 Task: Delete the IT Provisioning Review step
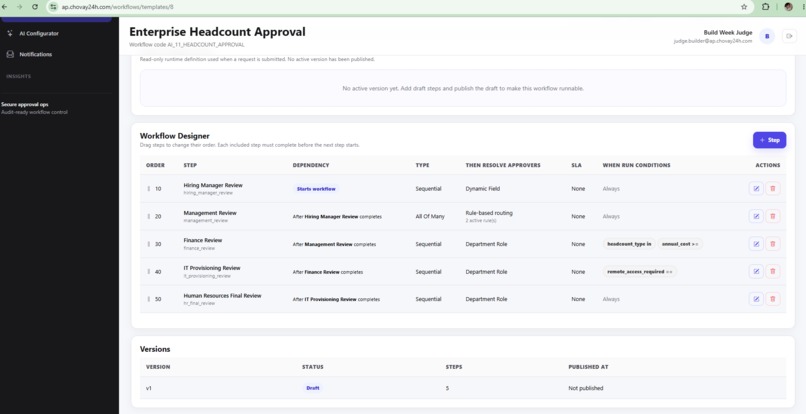click(x=773, y=272)
